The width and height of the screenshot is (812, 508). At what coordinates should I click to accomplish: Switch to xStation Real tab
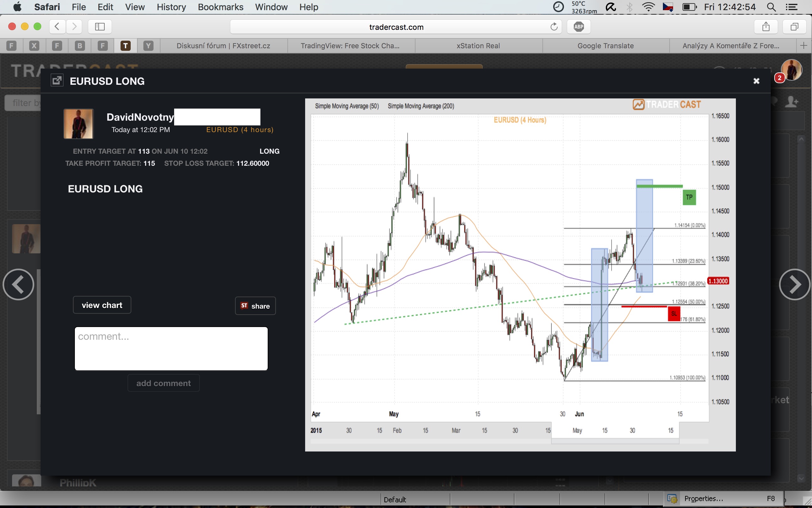coord(478,46)
